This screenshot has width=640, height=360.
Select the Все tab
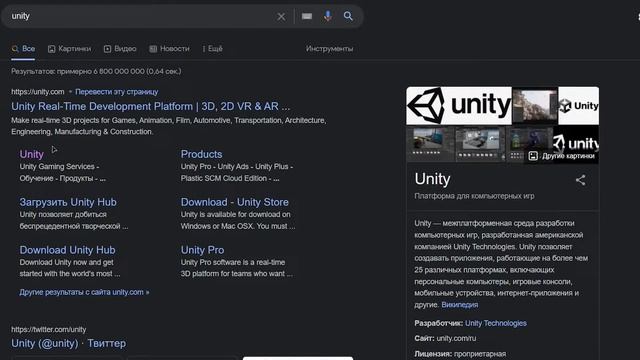[x=23, y=49]
